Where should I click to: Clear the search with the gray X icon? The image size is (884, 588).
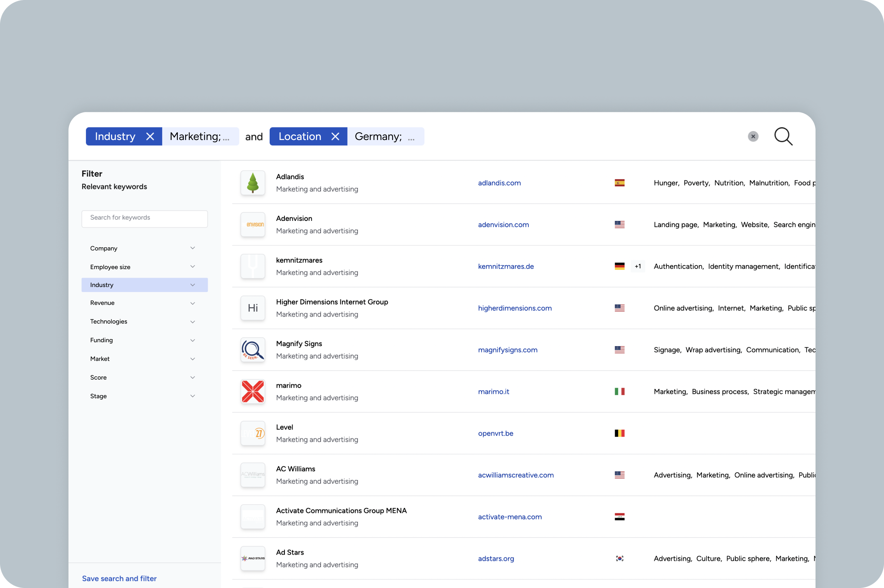coord(753,136)
